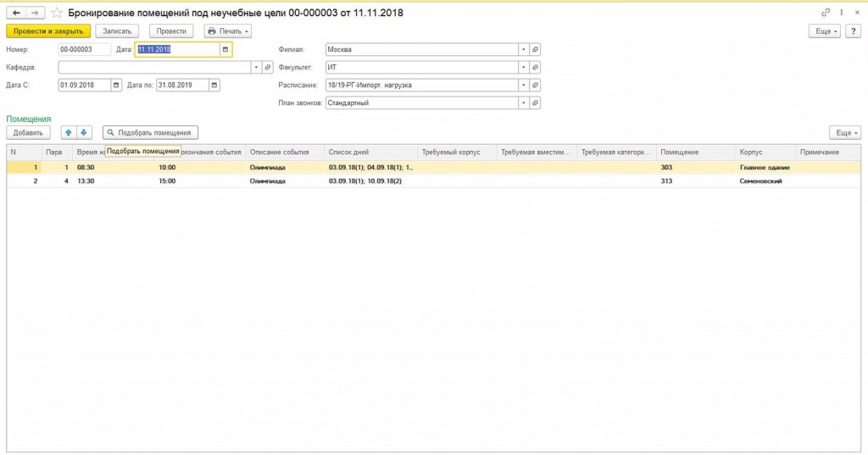868x455 pixels.
Task: Click the Номер input field
Action: click(x=85, y=49)
